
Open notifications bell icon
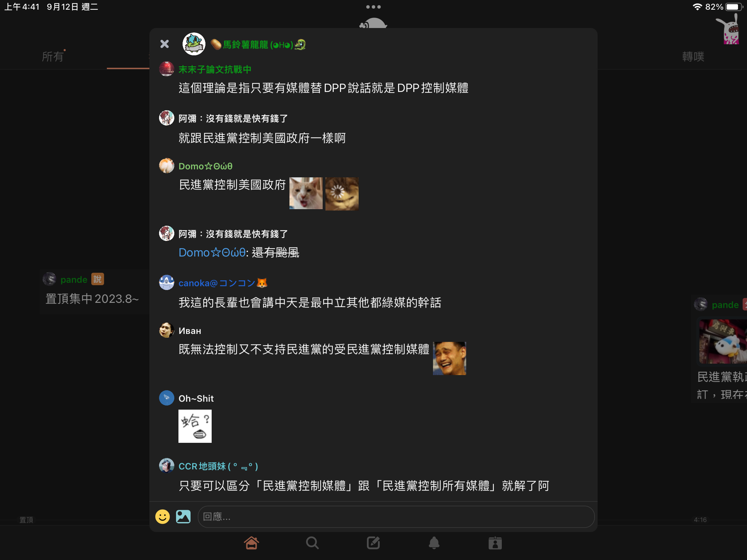[434, 543]
